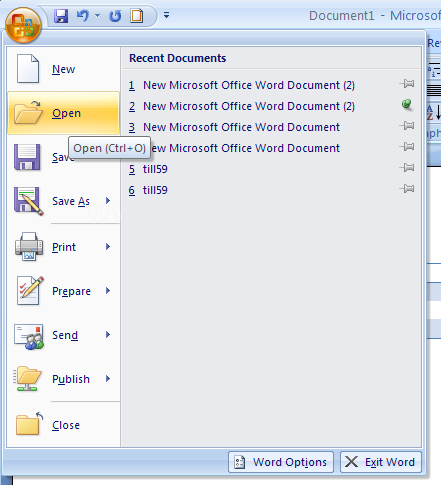Click the round Office Button logo
Image resolution: width=441 pixels, height=485 pixels.
[x=23, y=25]
